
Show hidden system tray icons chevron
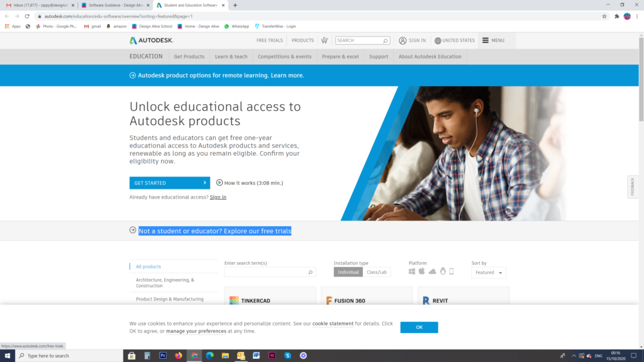click(x=574, y=356)
